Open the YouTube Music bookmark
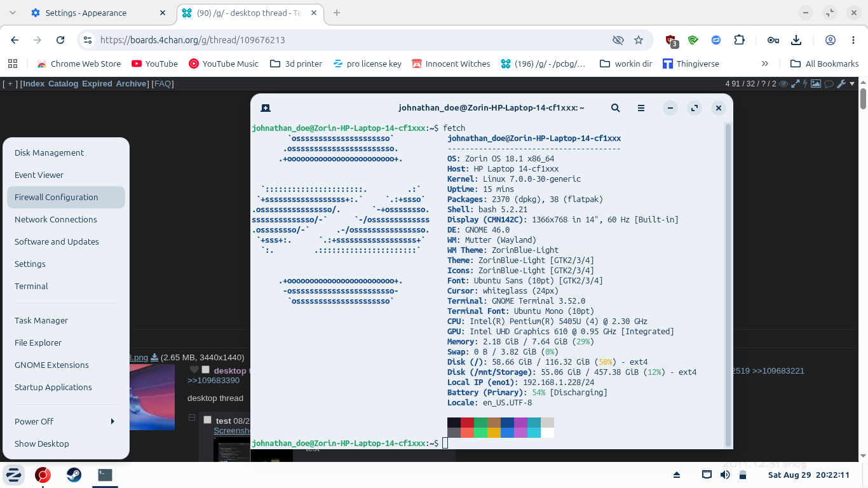This screenshot has height=488, width=868. point(223,64)
